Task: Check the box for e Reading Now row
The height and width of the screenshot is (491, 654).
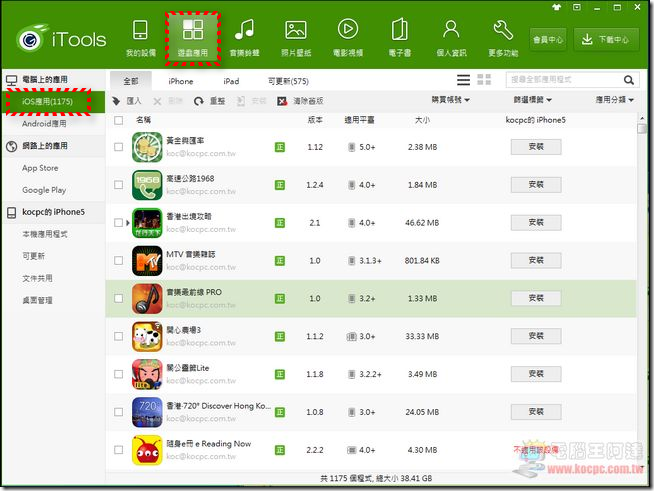Action: tap(119, 450)
